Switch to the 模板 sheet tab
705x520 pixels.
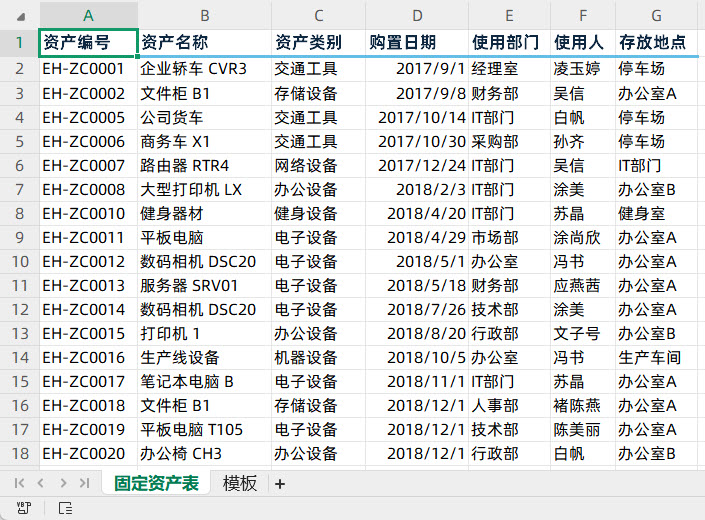[x=240, y=484]
